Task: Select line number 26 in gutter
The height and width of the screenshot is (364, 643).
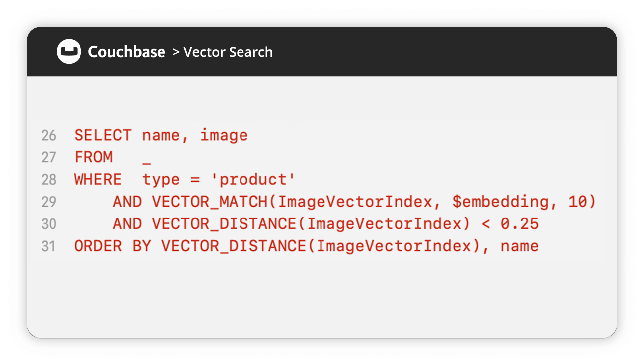Action: coord(49,135)
